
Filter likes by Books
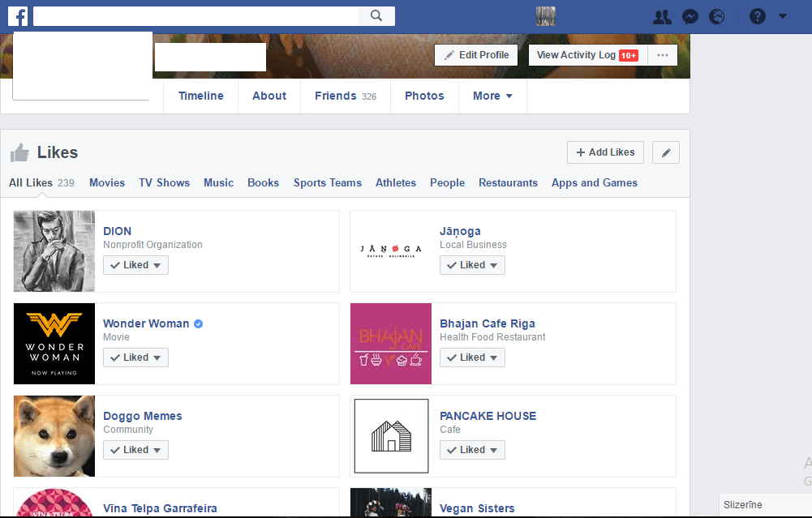(263, 182)
